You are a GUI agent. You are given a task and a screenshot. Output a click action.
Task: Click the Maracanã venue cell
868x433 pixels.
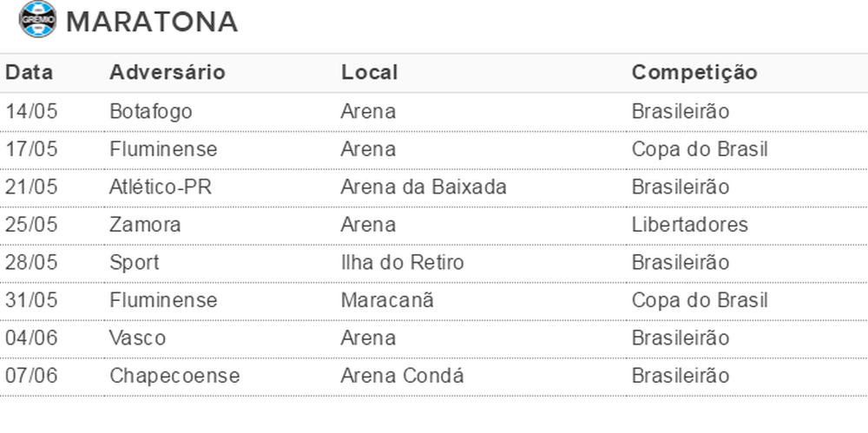coord(387,300)
